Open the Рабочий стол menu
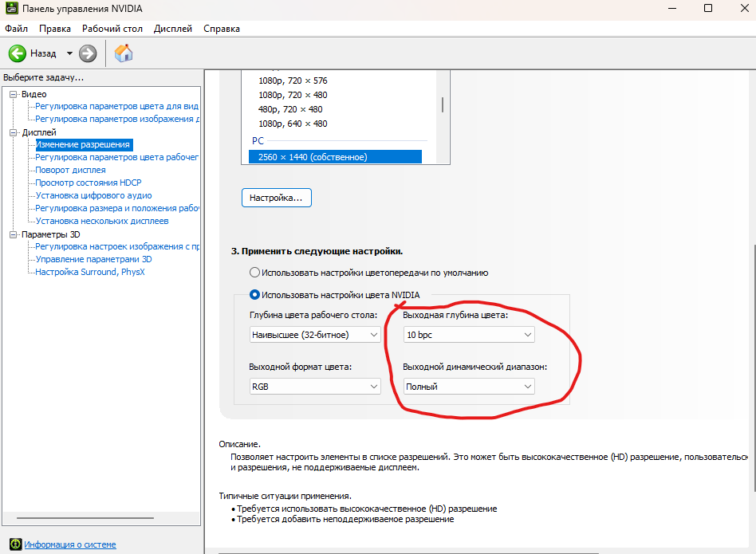756x554 pixels. click(x=112, y=29)
